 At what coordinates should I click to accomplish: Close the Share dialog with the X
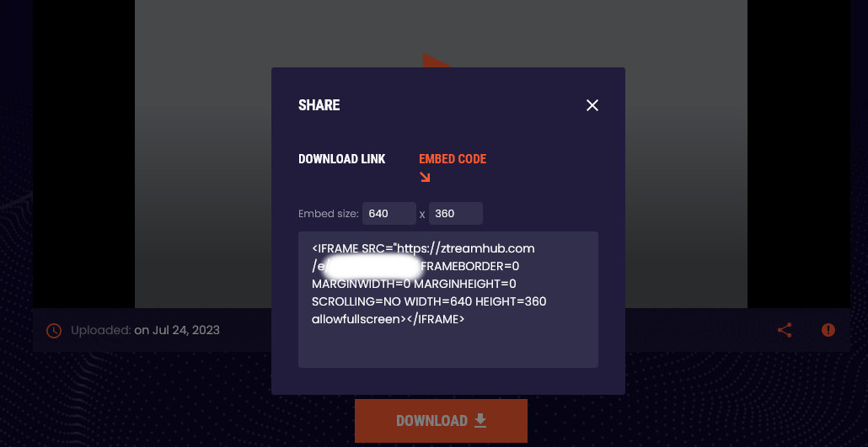pos(592,105)
